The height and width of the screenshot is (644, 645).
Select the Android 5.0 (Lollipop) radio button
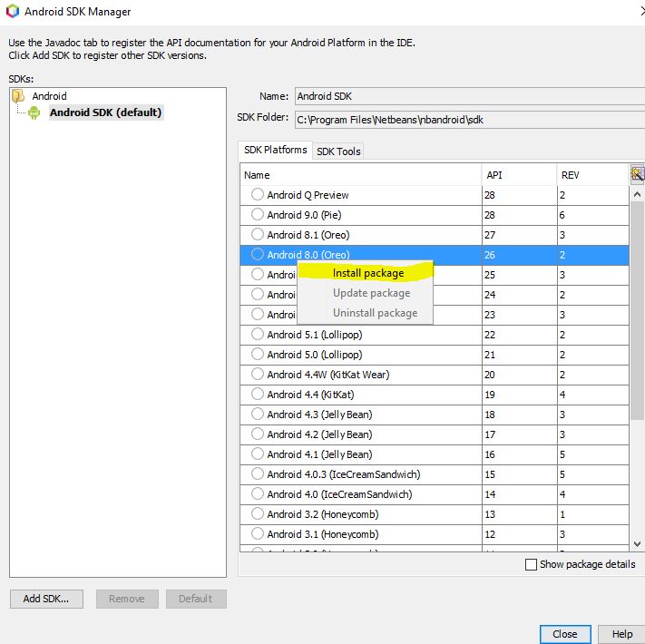tap(258, 354)
